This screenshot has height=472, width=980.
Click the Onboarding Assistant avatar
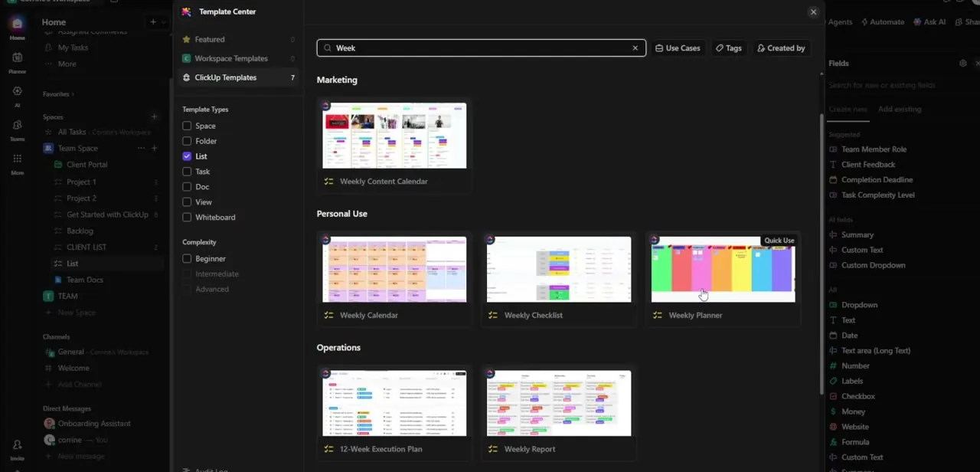coord(50,423)
